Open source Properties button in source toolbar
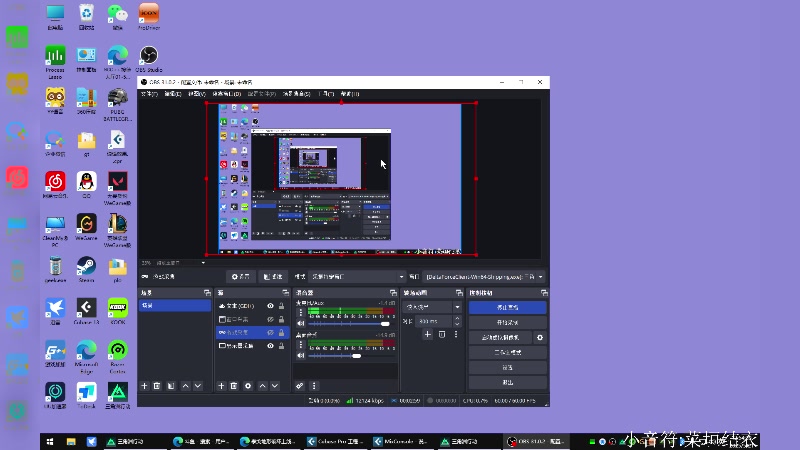 [x=241, y=277]
